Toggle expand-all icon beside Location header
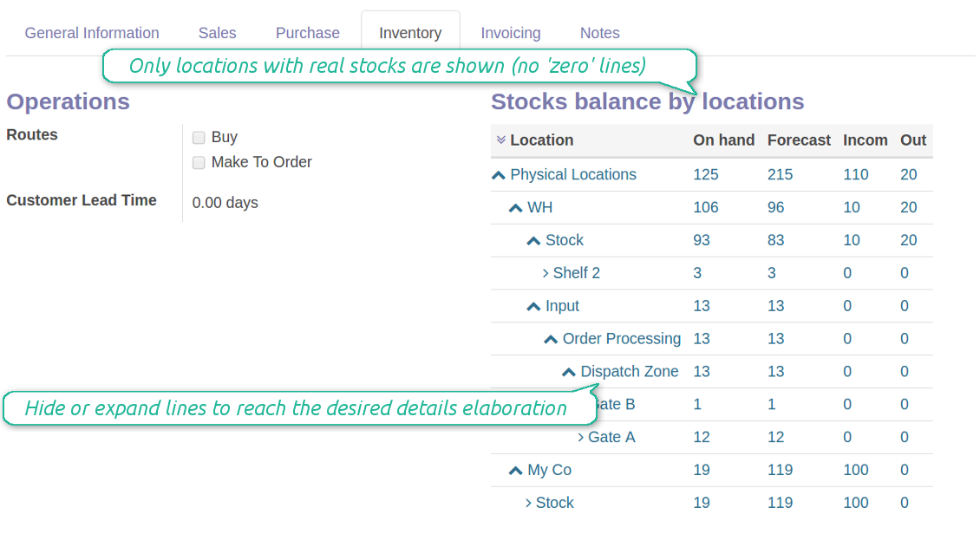Image resolution: width=980 pixels, height=547 pixels. pyautogui.click(x=500, y=140)
